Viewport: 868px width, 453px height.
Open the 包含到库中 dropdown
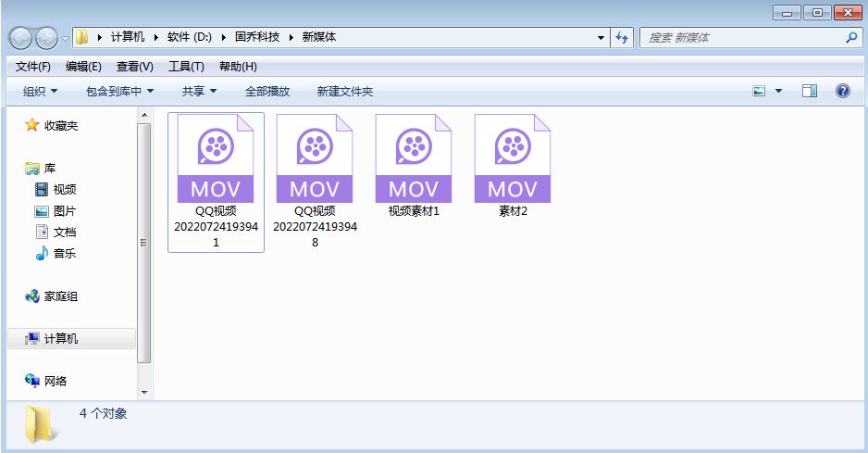(x=119, y=91)
